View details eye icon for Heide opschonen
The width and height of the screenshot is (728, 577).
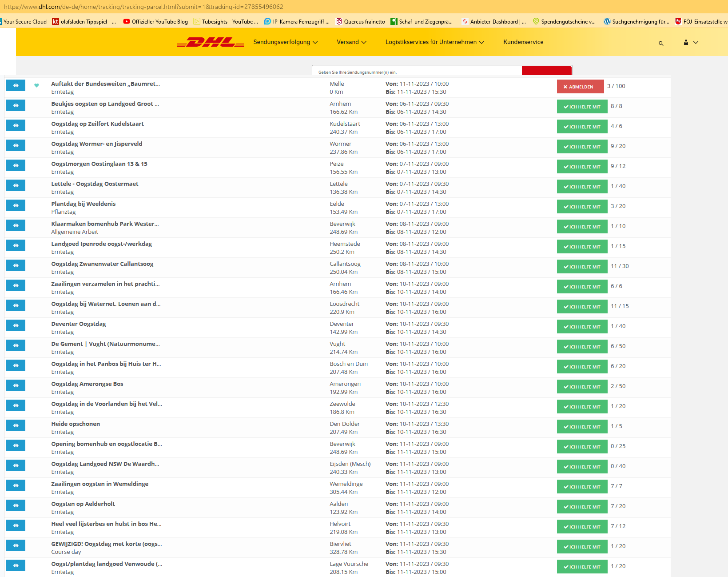(x=16, y=425)
